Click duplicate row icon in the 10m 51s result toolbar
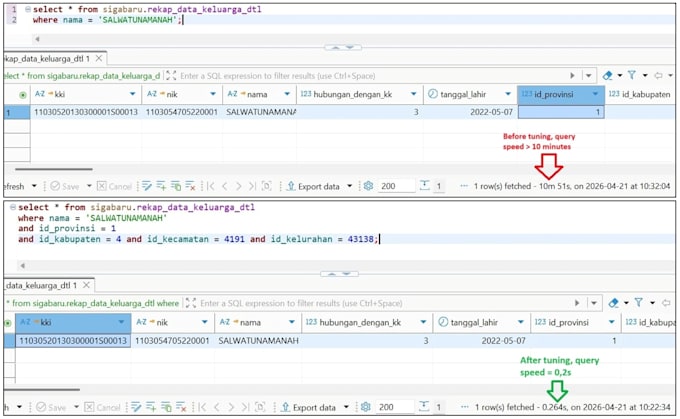This screenshot has height=419, width=680. (176, 187)
